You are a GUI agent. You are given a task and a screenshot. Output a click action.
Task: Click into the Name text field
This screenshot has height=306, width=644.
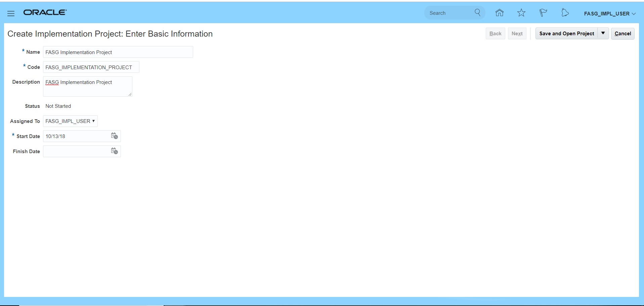pos(118,52)
